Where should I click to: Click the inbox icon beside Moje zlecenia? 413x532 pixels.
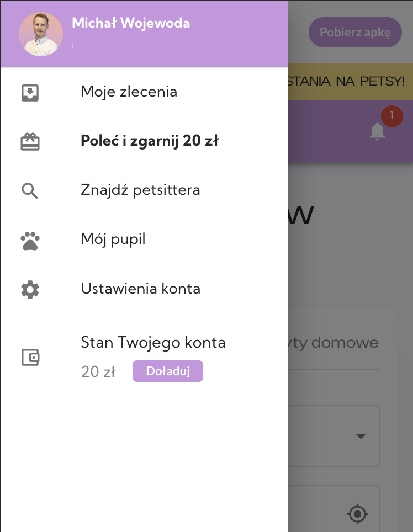point(30,92)
